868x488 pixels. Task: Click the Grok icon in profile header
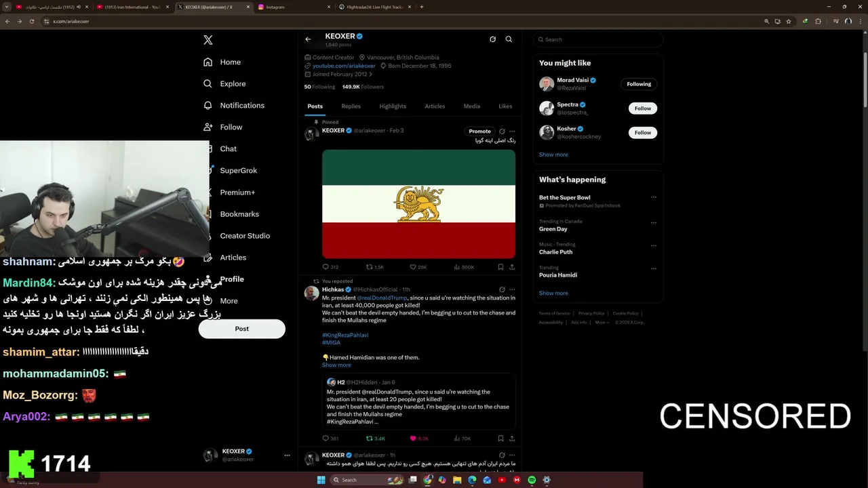492,39
